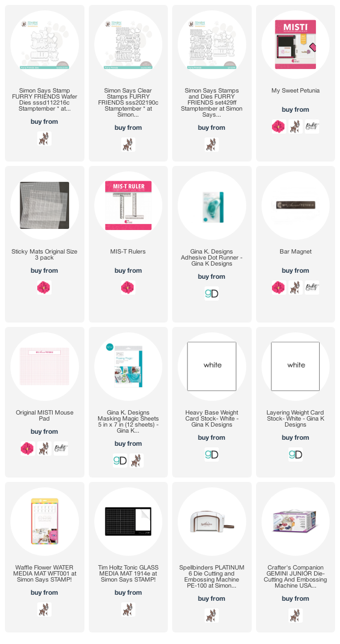Viewport: 340px width, 644px height.
Task: Click the dog icon under Spellbinders Platinum 6
Action: point(212,616)
